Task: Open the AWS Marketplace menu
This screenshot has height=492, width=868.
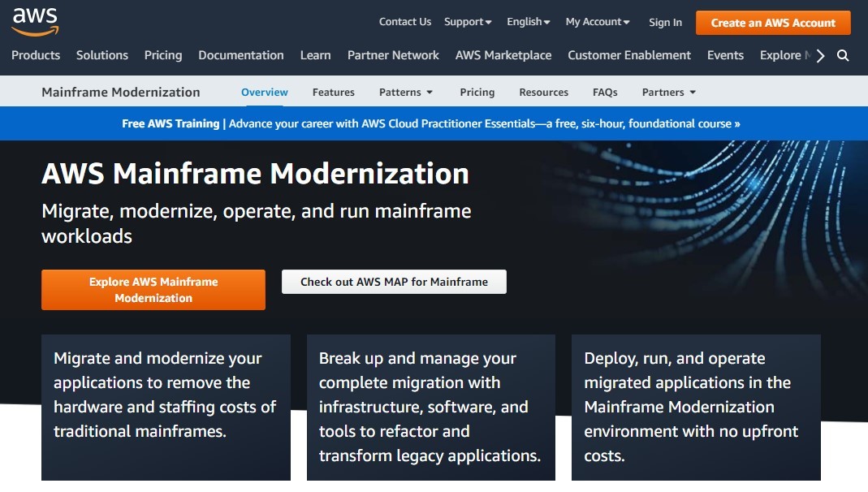Action: [503, 55]
